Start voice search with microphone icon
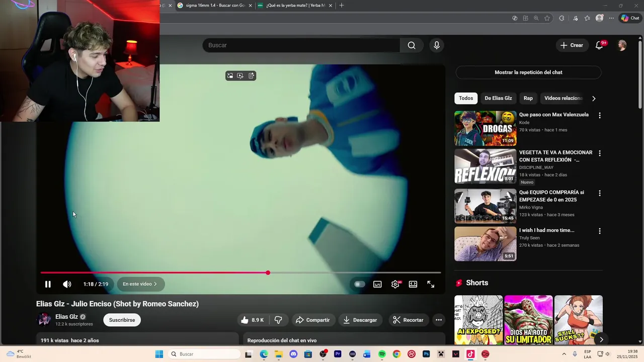The height and width of the screenshot is (362, 644). pyautogui.click(x=437, y=45)
